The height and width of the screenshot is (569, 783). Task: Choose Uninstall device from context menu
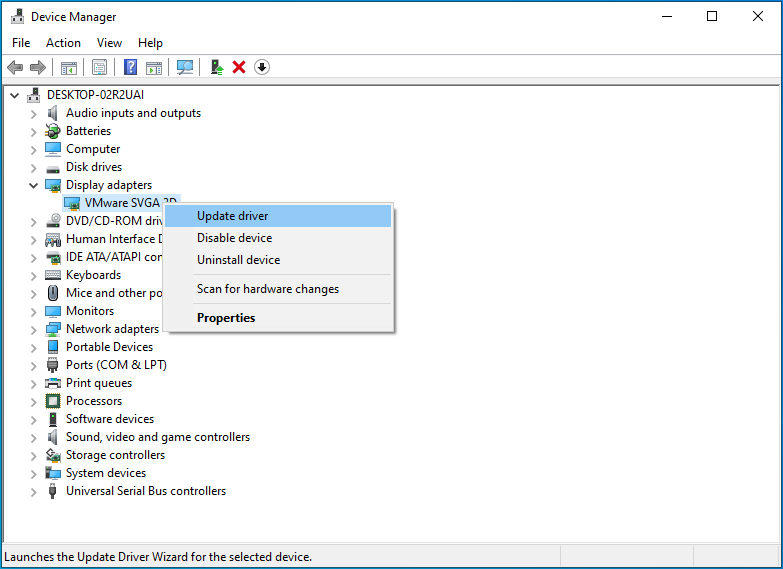[x=238, y=260]
